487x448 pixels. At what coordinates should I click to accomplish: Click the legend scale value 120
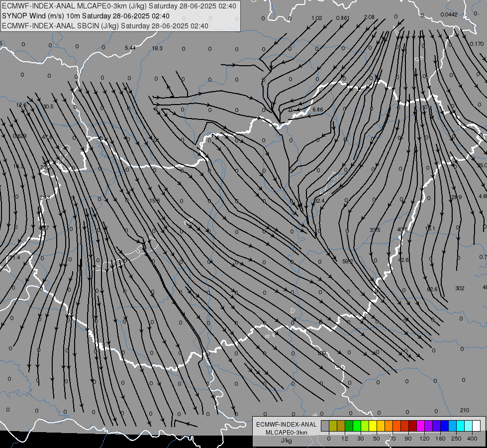(x=424, y=439)
